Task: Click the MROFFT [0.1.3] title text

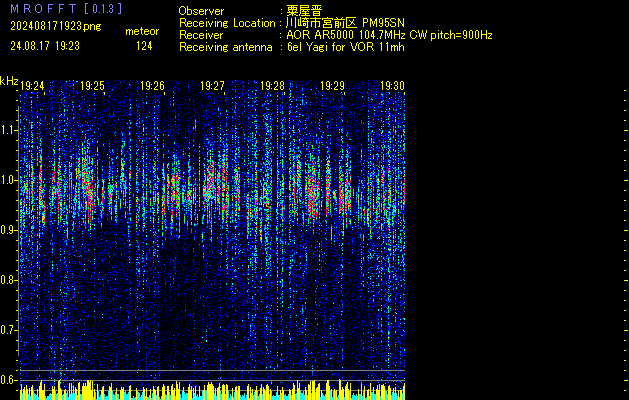Action: coord(66,9)
